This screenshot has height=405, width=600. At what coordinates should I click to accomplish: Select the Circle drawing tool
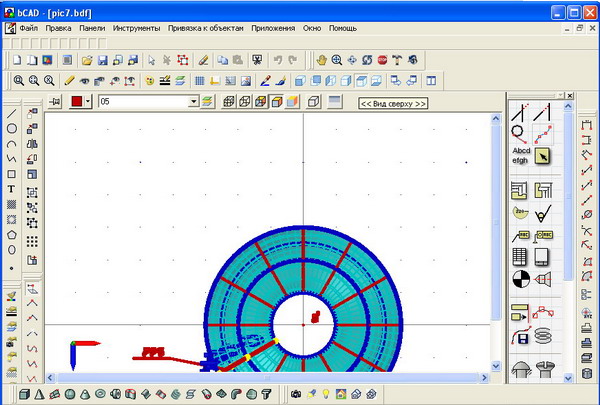coord(11,128)
